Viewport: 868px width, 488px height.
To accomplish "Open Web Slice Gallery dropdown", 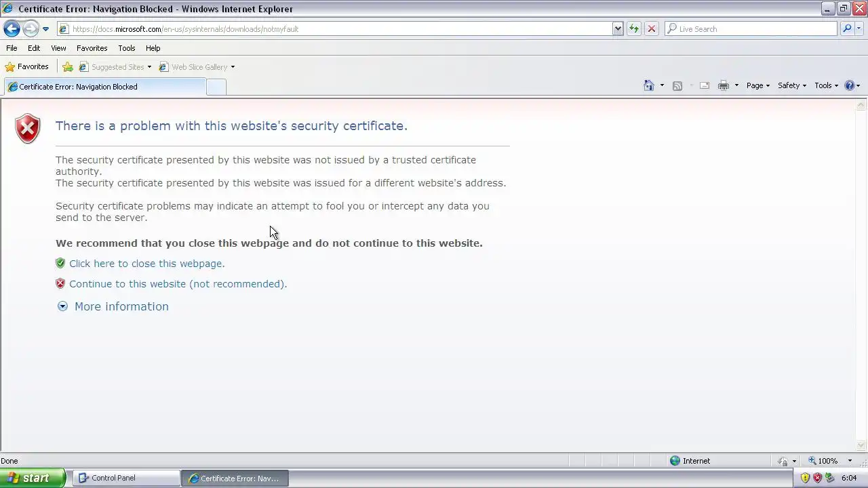I will pos(197,67).
